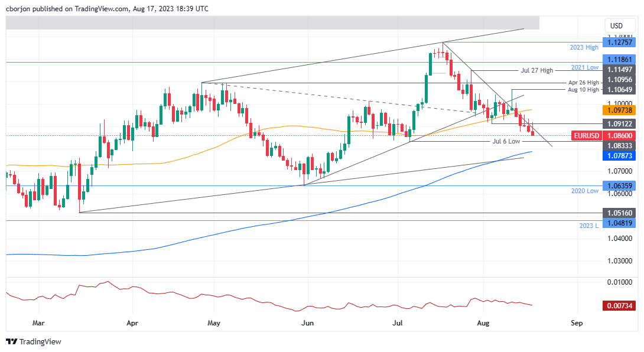Click the blue 1.07873 price label

click(x=620, y=155)
